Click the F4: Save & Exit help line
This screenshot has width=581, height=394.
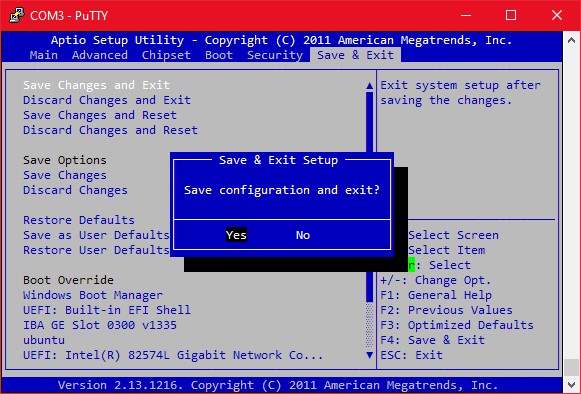point(432,340)
